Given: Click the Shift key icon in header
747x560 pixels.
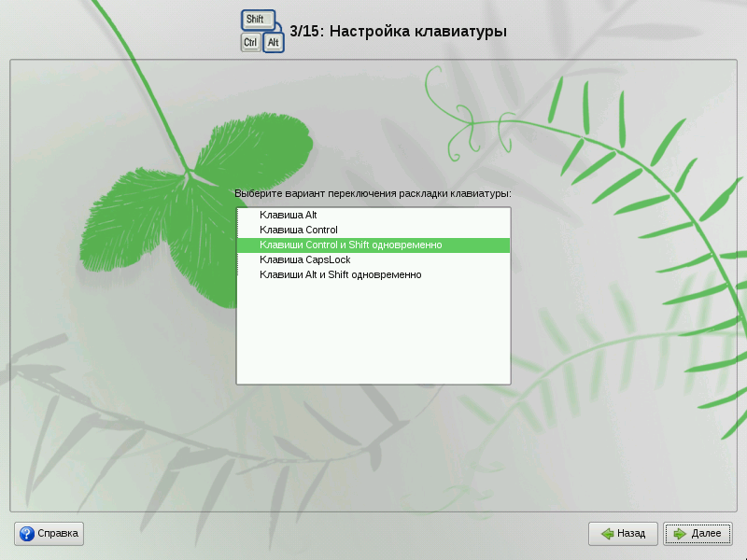Looking at the screenshot, I should click(257, 20).
